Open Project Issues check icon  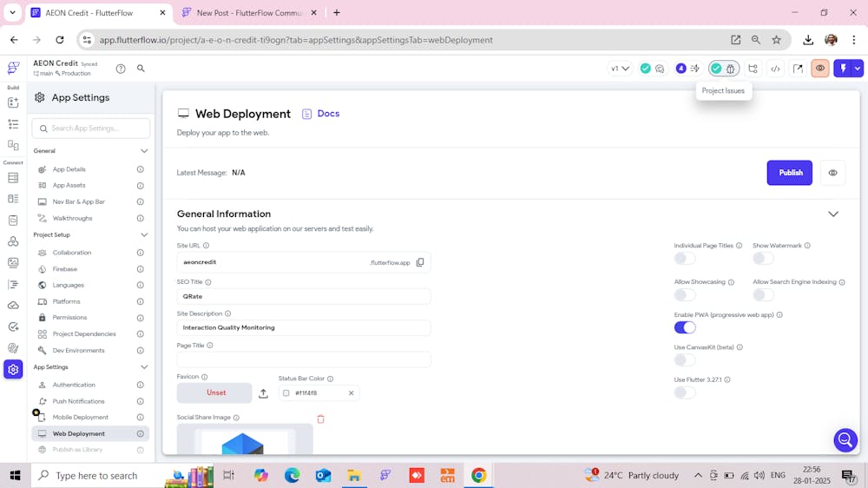[716, 69]
